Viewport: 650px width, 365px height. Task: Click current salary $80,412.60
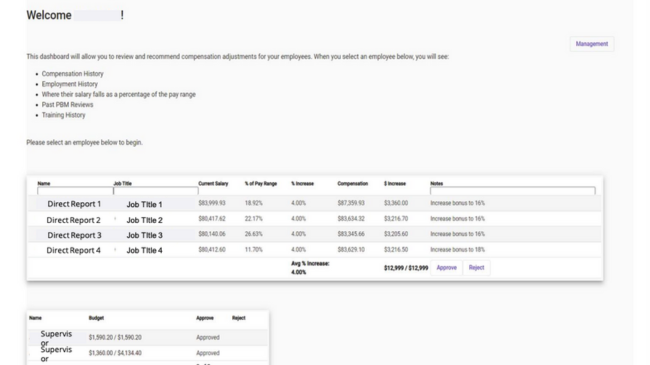click(212, 250)
